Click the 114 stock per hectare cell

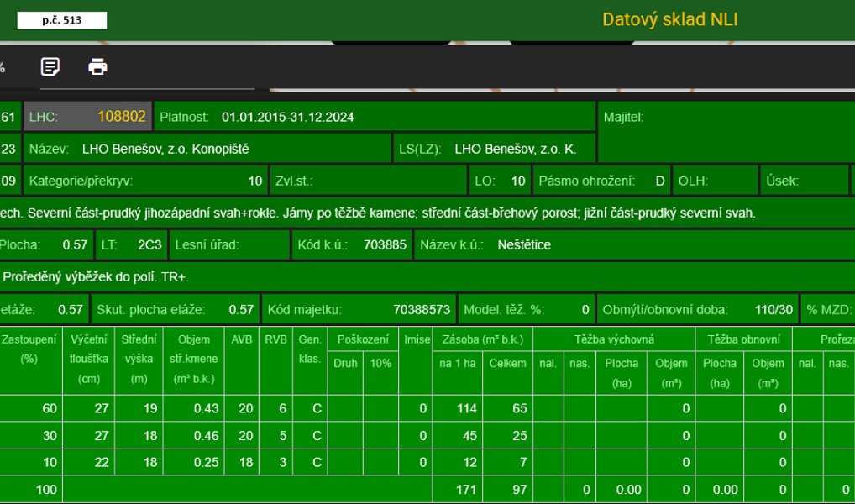pos(458,408)
